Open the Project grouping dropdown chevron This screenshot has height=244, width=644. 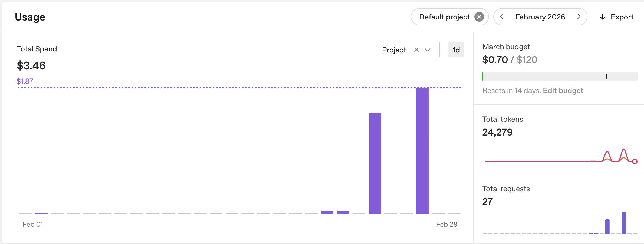[x=427, y=50]
